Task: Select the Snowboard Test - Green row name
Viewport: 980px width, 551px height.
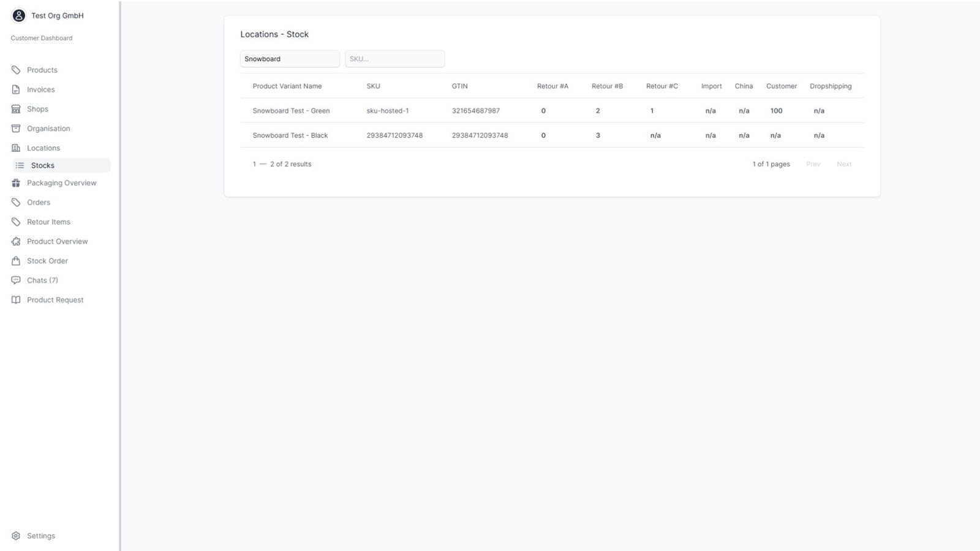Action: point(291,111)
